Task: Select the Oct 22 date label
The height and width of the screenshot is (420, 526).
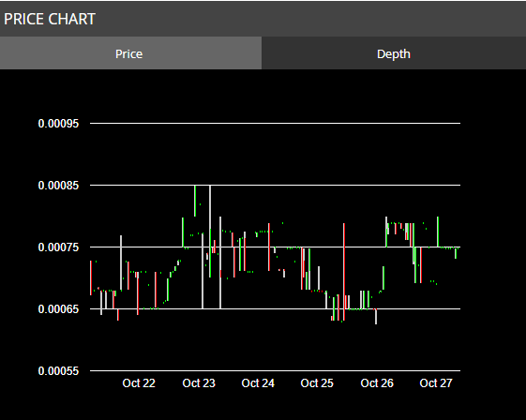Action: point(139,383)
